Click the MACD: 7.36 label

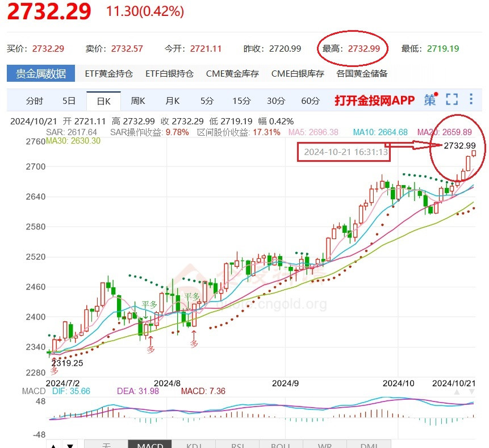click(x=203, y=391)
